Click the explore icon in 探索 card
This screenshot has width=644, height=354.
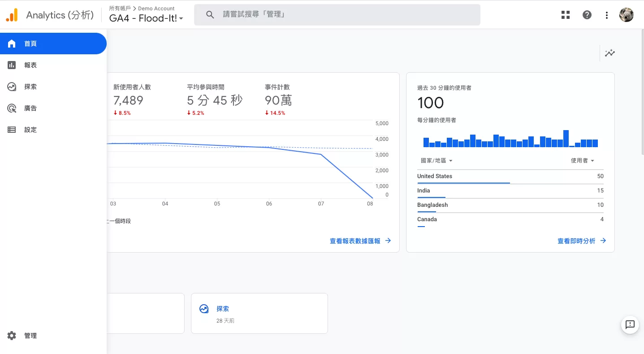204,309
